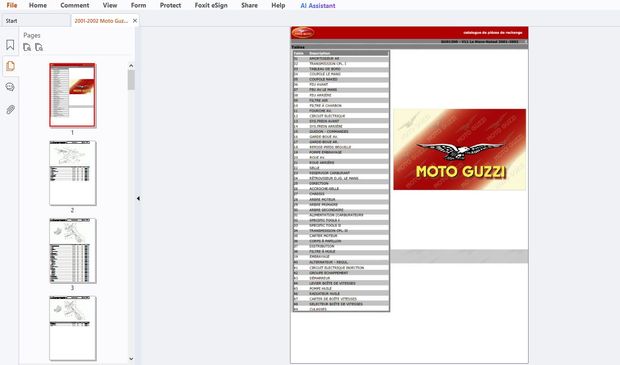Image resolution: width=620 pixels, height=365 pixels.
Task: Click the 'FEU AVANT' table row
Action: pos(341,85)
